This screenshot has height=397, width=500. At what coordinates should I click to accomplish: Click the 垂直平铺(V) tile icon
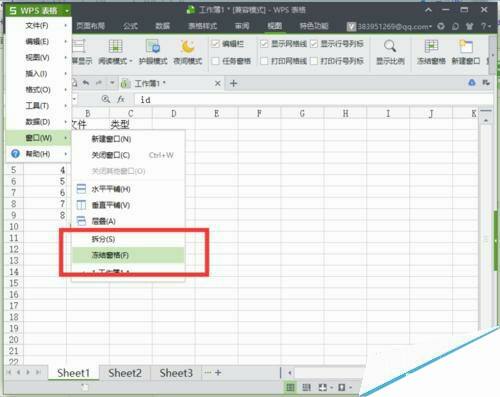(81, 205)
